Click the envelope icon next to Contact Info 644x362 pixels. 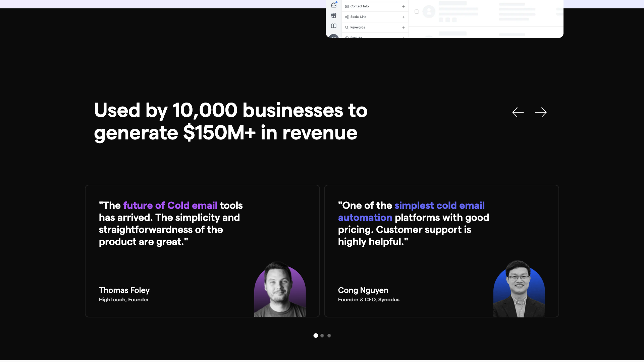tap(347, 6)
